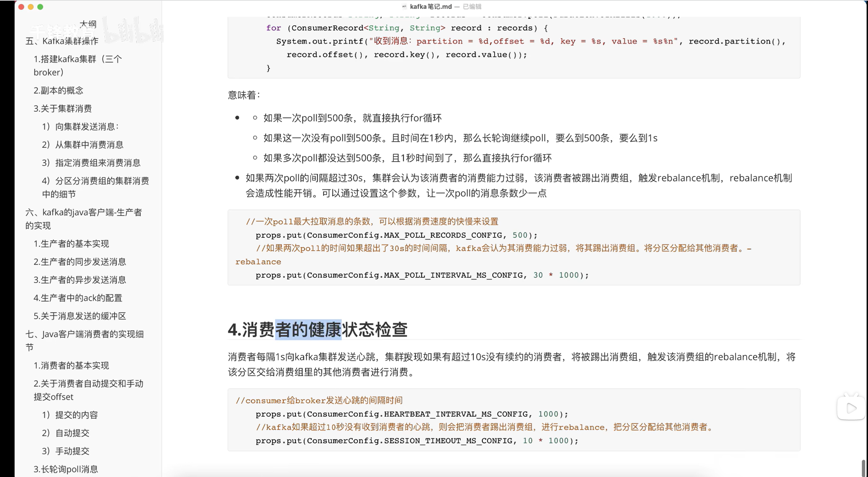868x477 pixels.
Task: Click the 大纲 outline panel title
Action: coord(88,24)
